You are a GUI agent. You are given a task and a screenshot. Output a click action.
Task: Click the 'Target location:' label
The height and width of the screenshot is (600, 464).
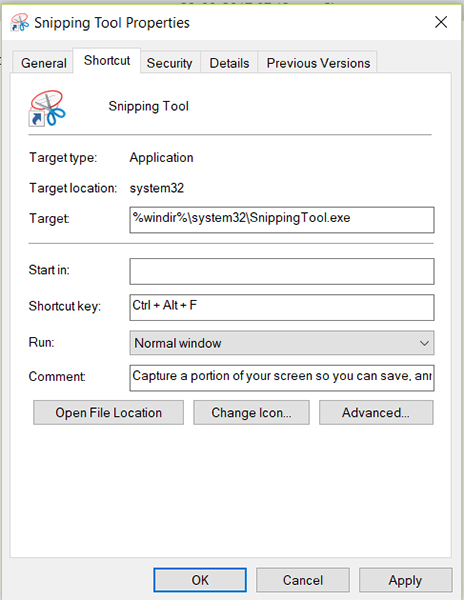pyautogui.click(x=73, y=188)
